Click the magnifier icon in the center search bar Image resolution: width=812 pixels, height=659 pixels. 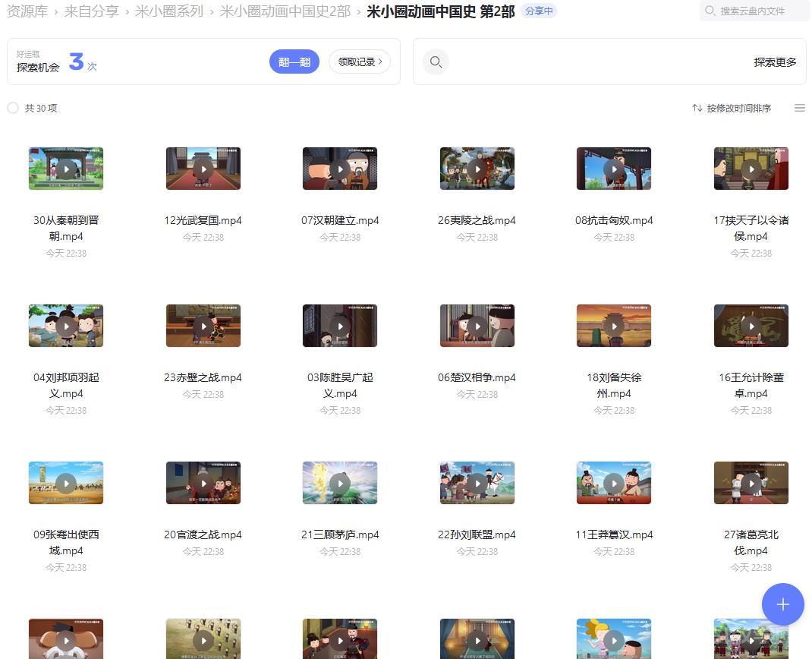(x=436, y=61)
